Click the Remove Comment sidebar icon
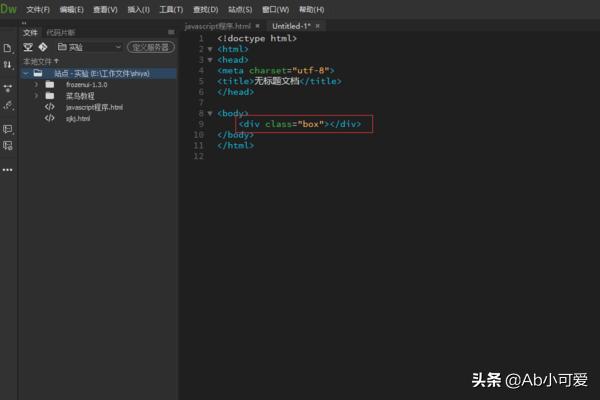This screenshot has height=400, width=600. pos(8,146)
